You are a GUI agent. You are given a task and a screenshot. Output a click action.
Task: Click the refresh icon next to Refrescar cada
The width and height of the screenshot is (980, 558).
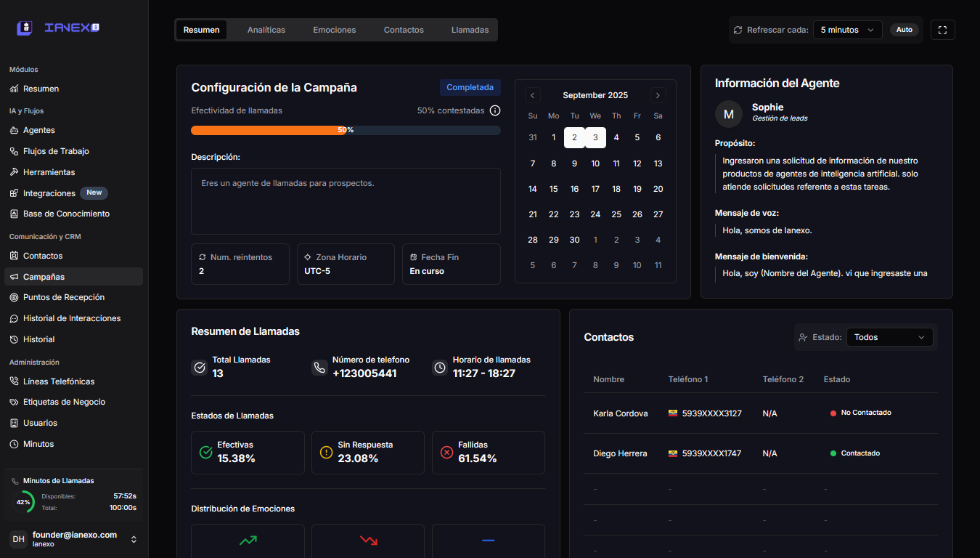pos(738,30)
